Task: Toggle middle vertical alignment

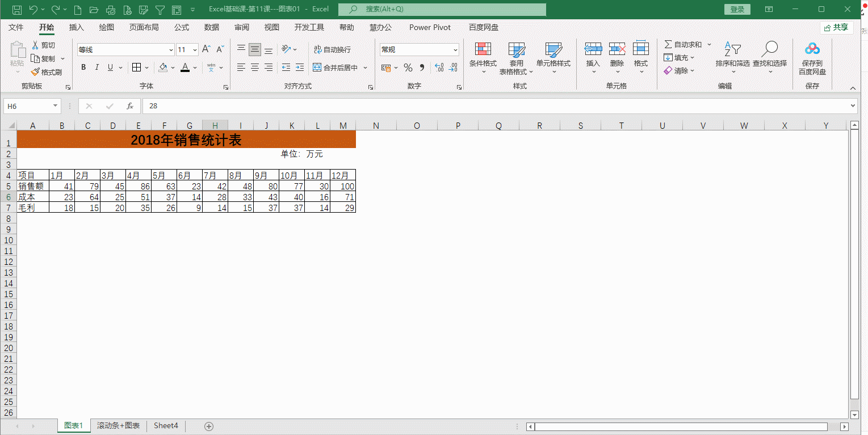Action: (255, 50)
